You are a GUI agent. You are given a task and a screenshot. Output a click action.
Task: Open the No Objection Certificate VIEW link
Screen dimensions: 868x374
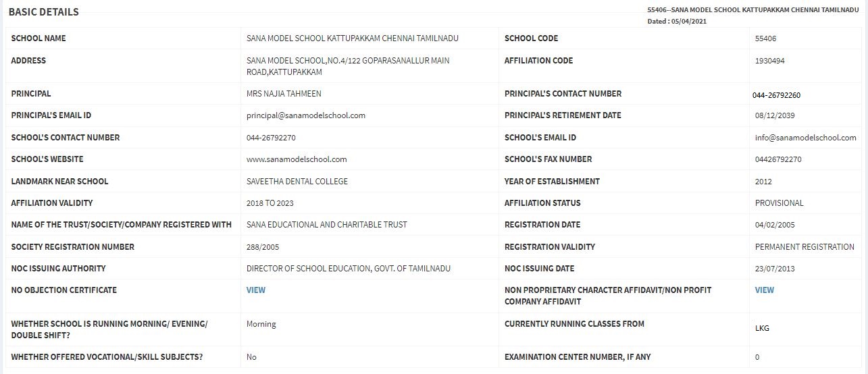pyautogui.click(x=256, y=290)
